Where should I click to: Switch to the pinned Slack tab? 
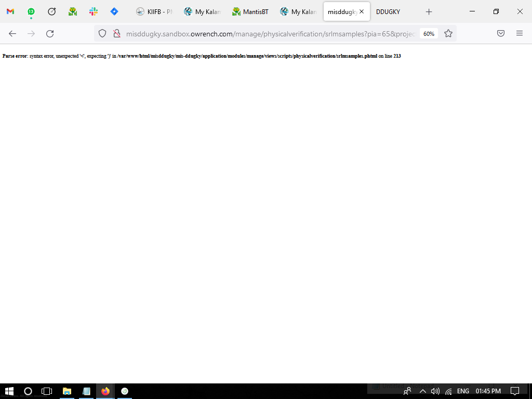[x=94, y=11]
